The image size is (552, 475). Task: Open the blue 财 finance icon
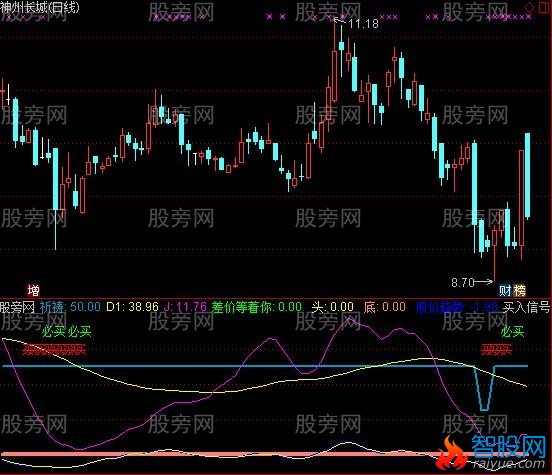tap(505, 290)
